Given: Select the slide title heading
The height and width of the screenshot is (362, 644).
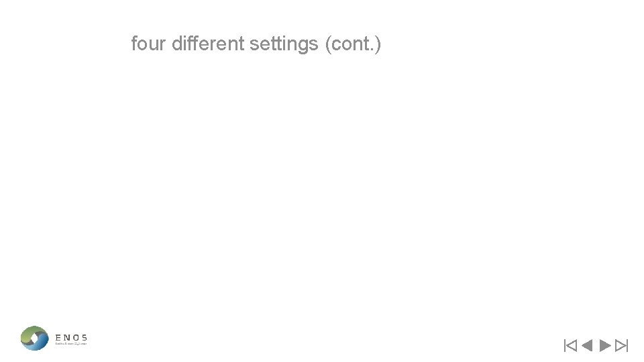Looking at the screenshot, I should tap(256, 44).
